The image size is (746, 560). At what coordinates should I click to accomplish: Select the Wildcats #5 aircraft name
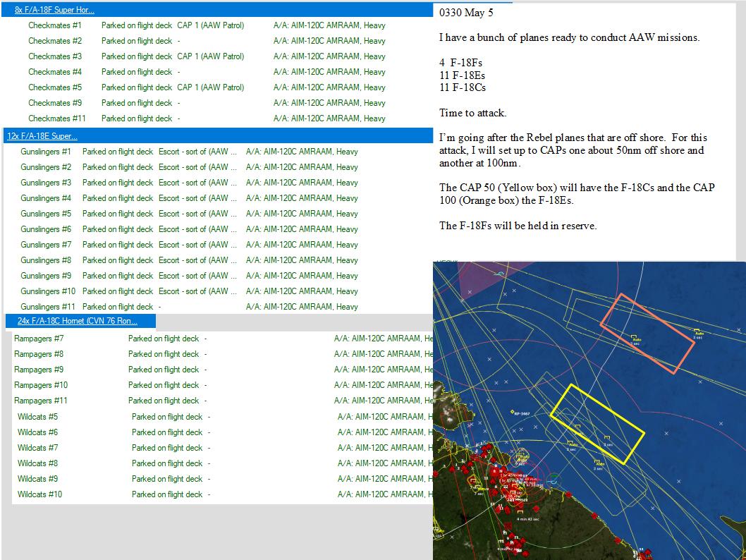tap(37, 417)
